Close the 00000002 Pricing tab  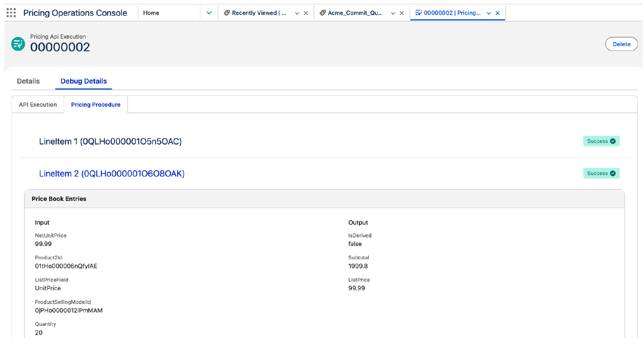click(497, 13)
